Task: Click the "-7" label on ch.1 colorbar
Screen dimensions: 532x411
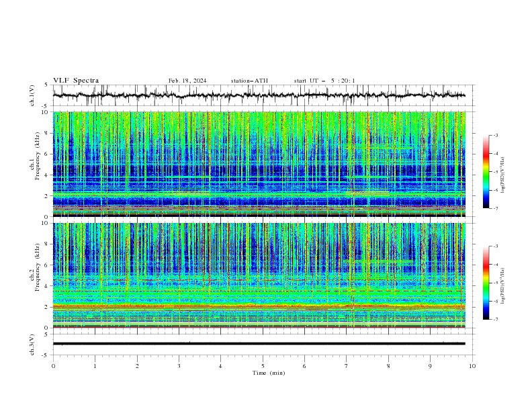Action: point(496,208)
